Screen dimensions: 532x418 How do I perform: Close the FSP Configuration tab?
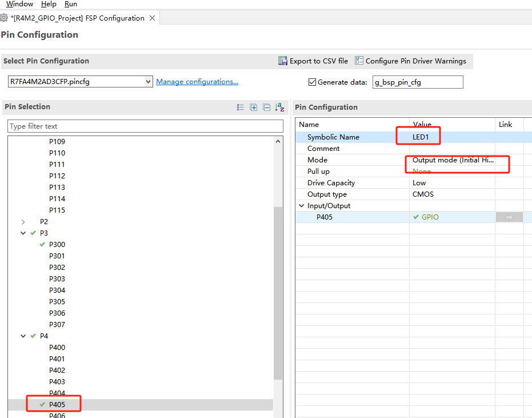153,18
